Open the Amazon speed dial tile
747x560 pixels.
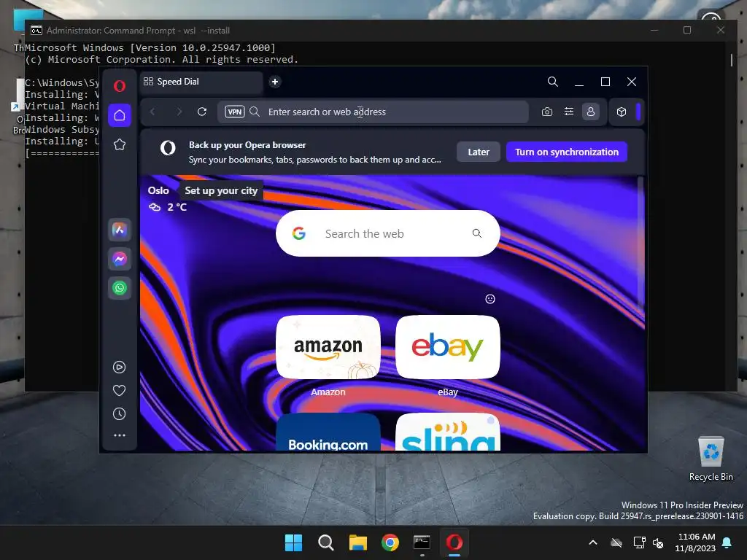click(328, 347)
